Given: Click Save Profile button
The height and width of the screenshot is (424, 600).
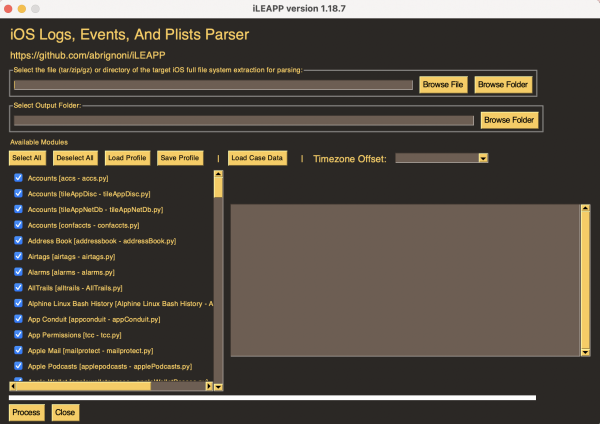Looking at the screenshot, I should pos(180,158).
